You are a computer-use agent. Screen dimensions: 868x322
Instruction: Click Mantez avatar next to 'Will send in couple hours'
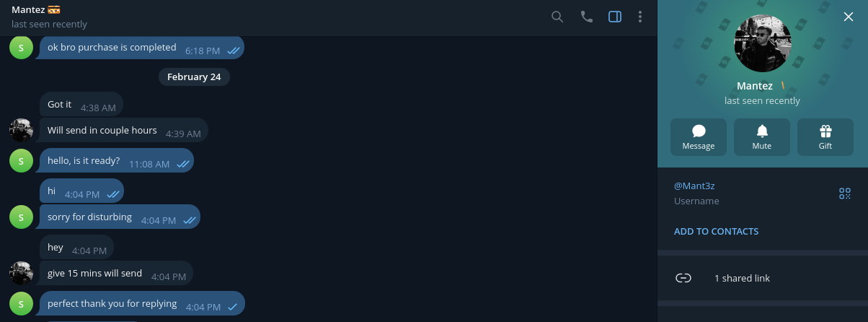(x=21, y=130)
